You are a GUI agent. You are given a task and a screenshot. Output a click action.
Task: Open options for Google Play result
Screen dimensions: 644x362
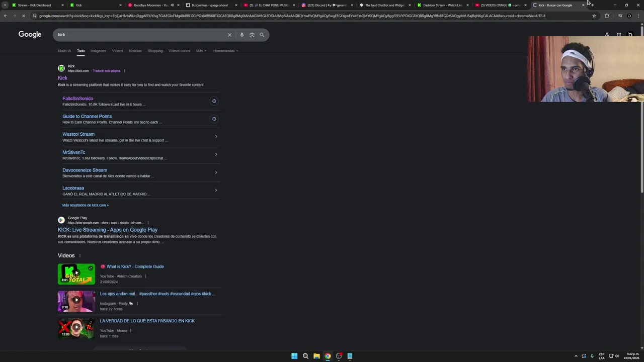point(148,223)
